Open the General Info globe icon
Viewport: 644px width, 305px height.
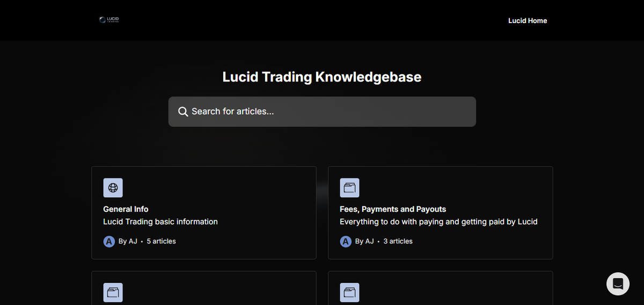point(113,188)
